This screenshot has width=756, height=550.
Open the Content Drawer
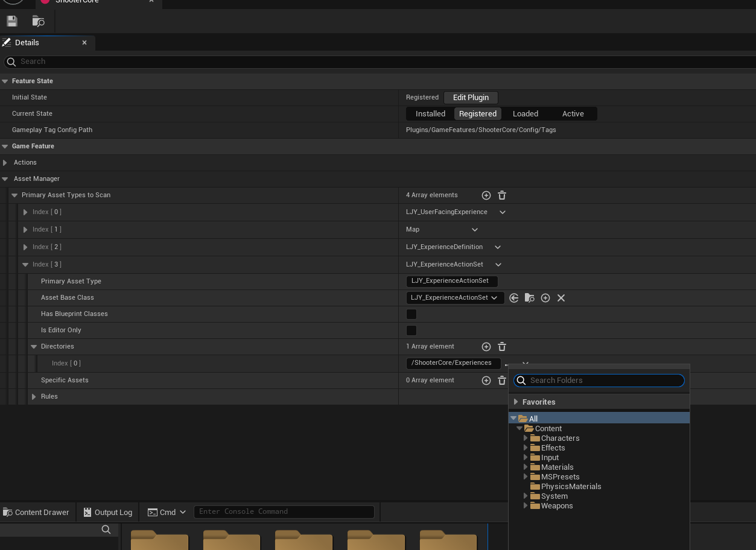(36, 512)
